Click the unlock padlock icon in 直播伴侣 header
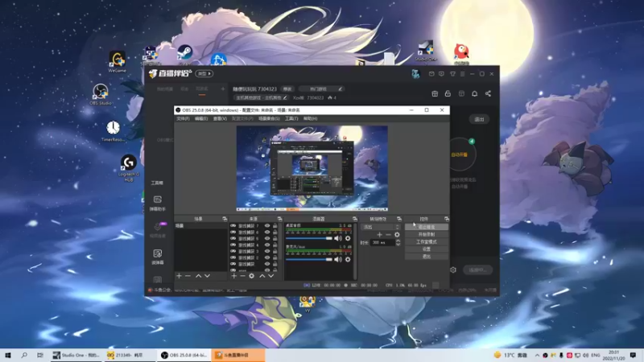The width and height of the screenshot is (644, 362). click(448, 93)
